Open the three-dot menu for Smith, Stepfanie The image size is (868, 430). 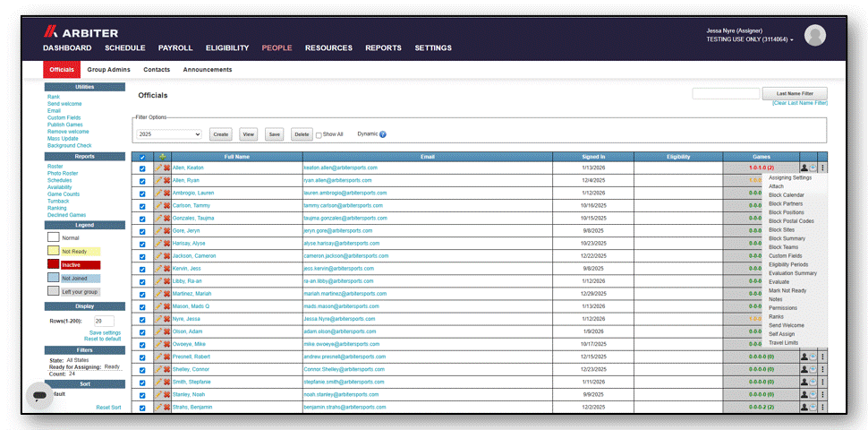click(822, 383)
